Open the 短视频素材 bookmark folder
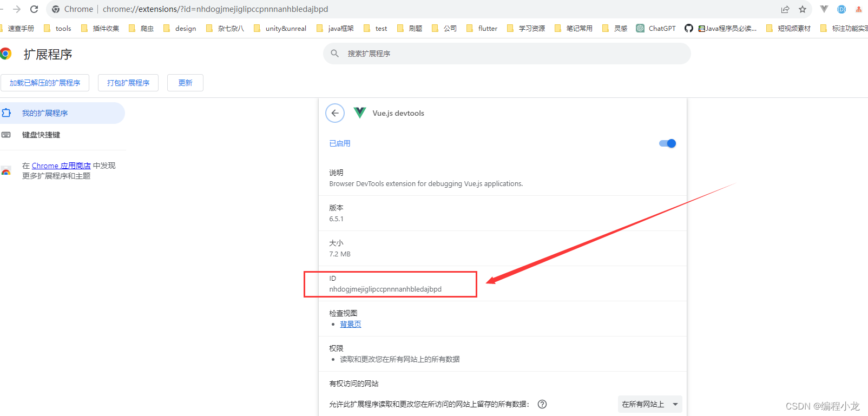The width and height of the screenshot is (868, 416). (788, 28)
